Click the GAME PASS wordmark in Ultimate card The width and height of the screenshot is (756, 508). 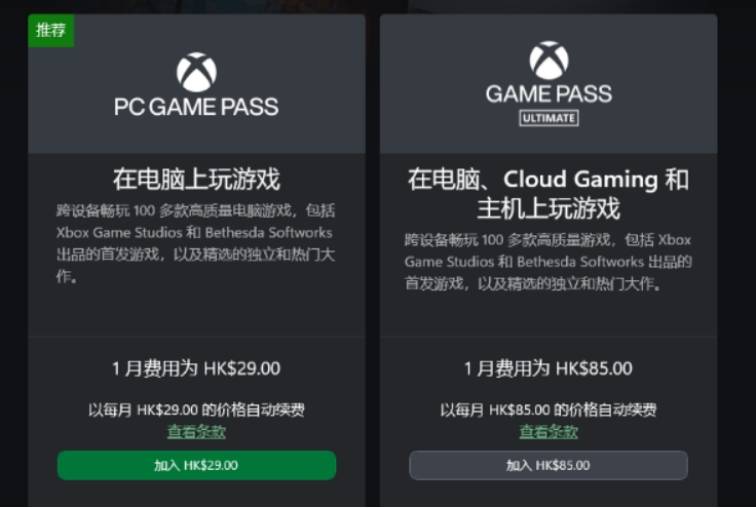[548, 95]
